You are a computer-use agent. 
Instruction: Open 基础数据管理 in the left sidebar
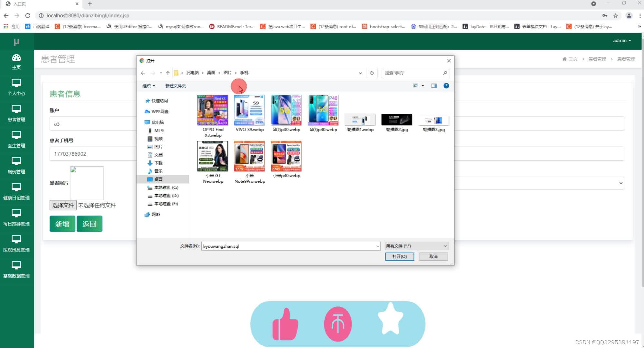point(16,270)
